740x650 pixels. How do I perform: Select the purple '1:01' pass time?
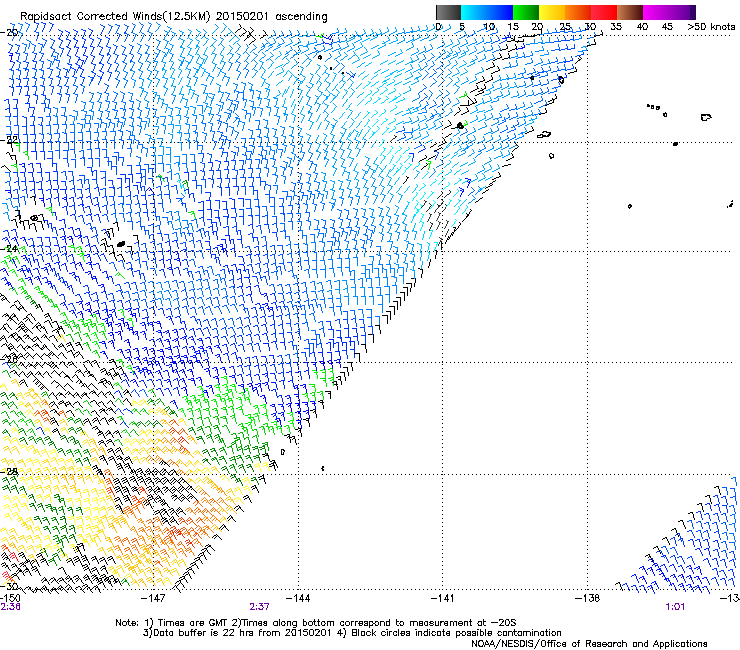point(675,607)
